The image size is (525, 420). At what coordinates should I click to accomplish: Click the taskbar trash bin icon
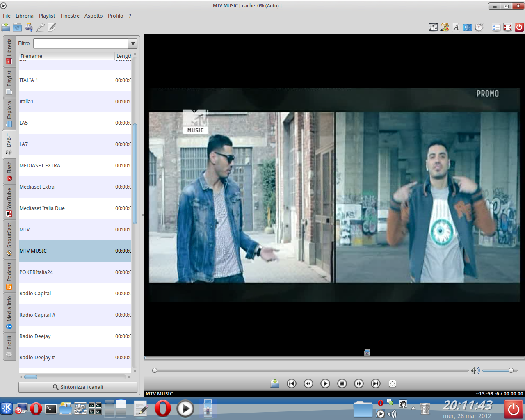425,409
